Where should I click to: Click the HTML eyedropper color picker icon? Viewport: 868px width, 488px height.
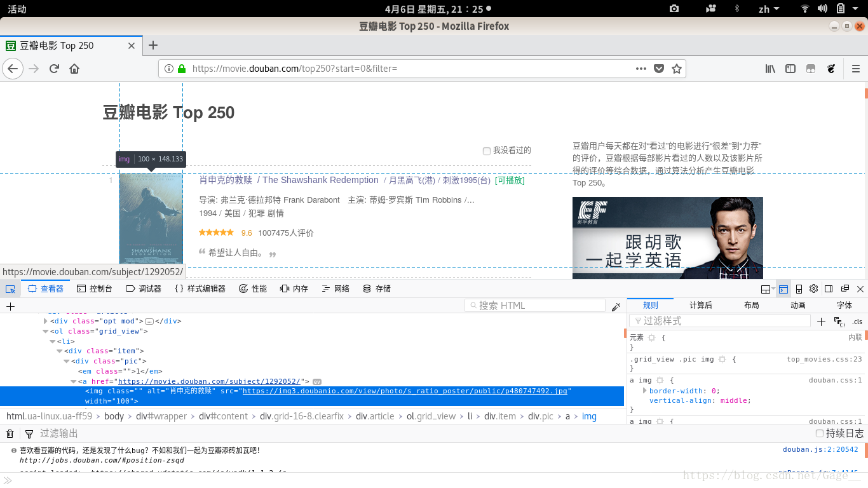click(616, 306)
